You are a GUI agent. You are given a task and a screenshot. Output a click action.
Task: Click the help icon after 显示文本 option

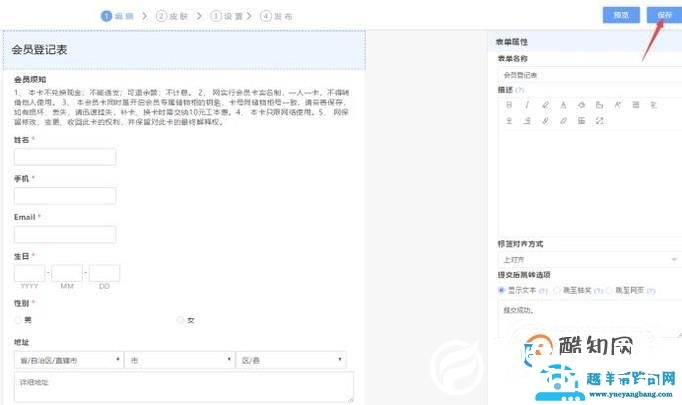tap(543, 291)
